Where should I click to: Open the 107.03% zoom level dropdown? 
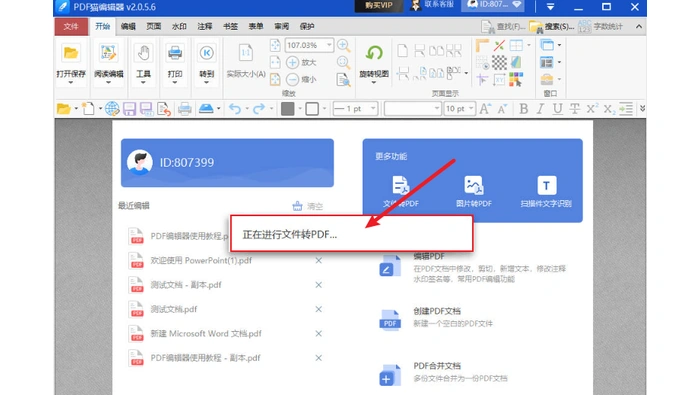tap(329, 45)
